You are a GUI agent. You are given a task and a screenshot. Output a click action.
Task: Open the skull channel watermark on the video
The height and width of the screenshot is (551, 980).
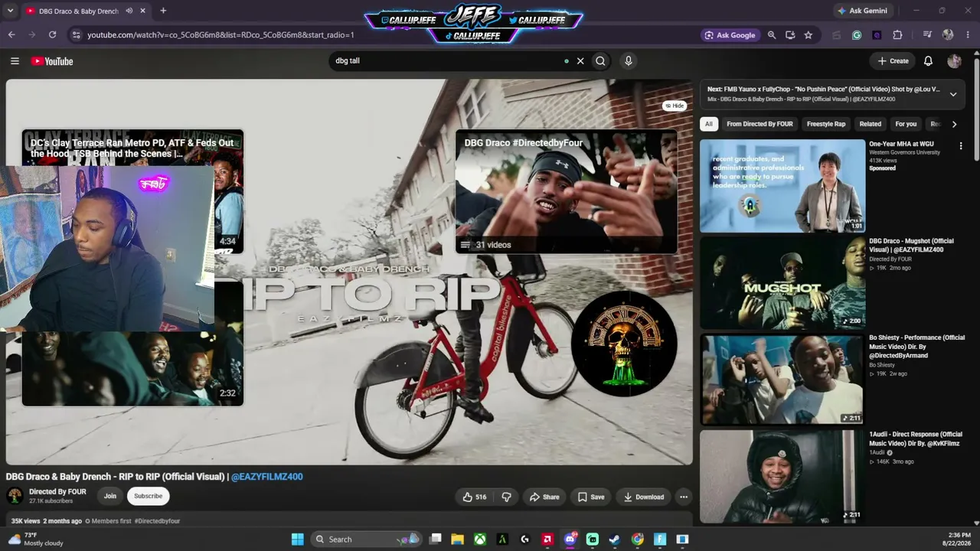click(624, 344)
